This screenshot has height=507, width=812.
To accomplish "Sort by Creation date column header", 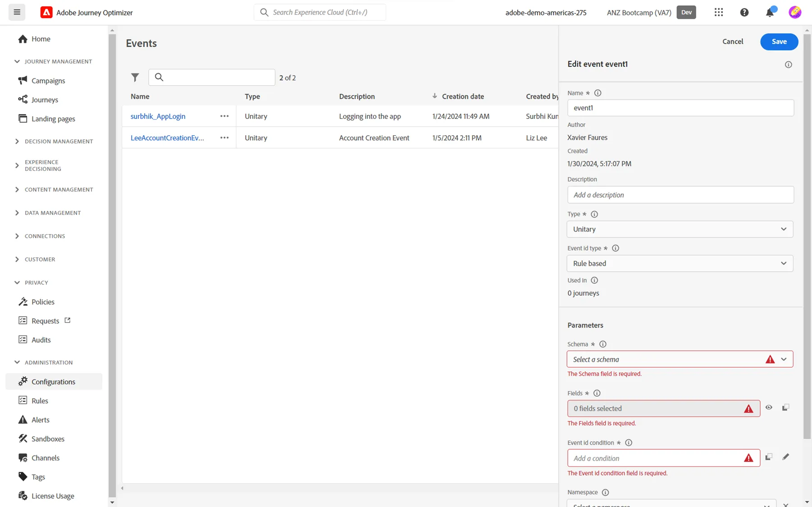I will click(x=462, y=96).
